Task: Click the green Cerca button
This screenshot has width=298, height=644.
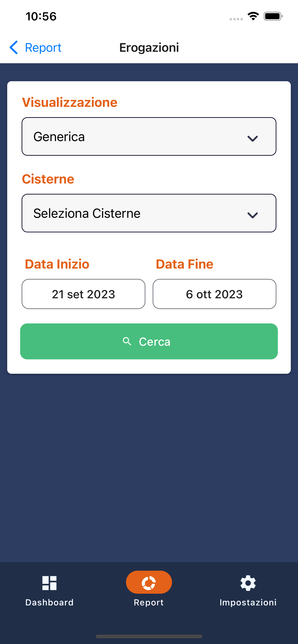Action: tap(149, 341)
